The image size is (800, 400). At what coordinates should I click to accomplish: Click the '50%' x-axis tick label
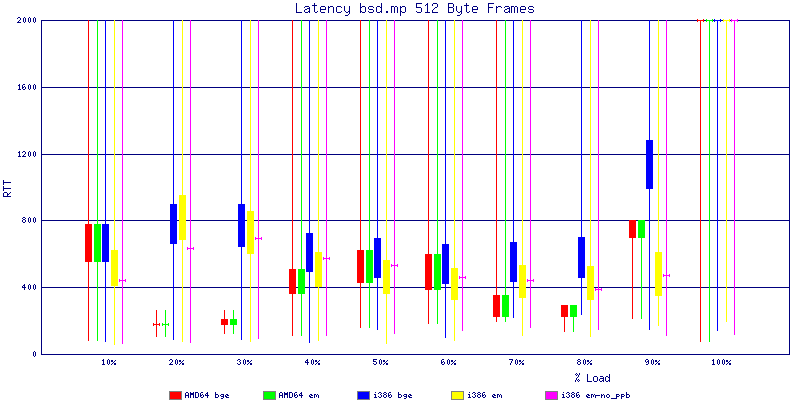pyautogui.click(x=381, y=362)
